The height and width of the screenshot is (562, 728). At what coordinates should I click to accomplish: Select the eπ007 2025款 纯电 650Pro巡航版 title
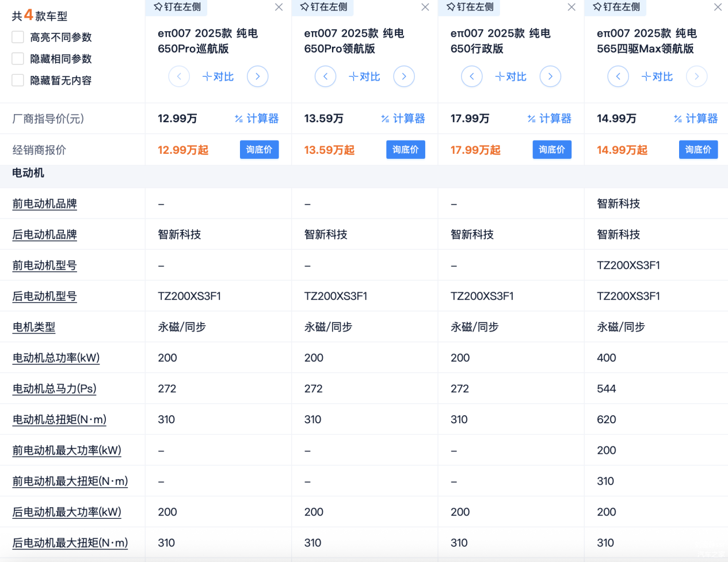tap(208, 41)
